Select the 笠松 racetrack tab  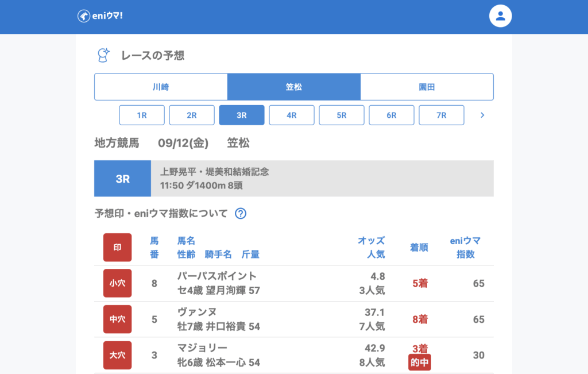tap(294, 87)
